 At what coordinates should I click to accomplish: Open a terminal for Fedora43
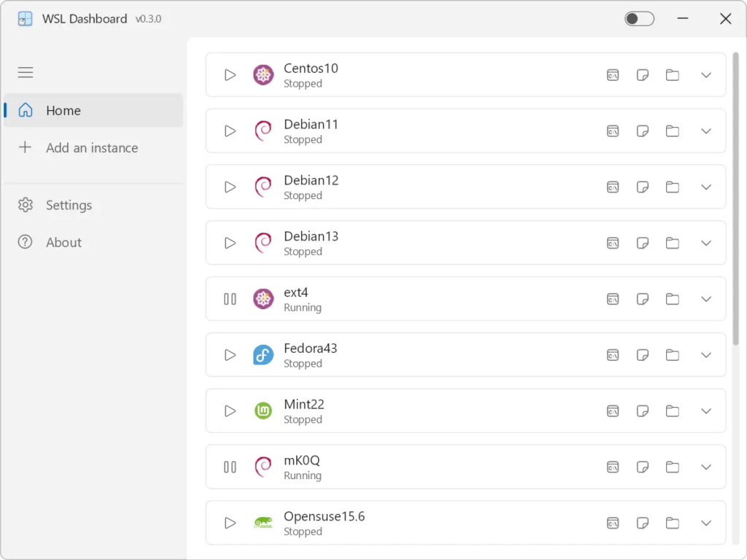click(x=613, y=355)
